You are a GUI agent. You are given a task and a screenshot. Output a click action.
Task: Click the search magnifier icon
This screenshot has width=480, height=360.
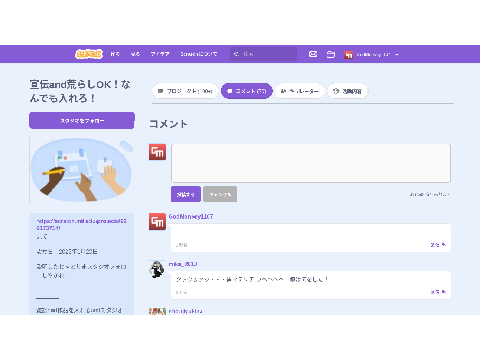coord(236,54)
